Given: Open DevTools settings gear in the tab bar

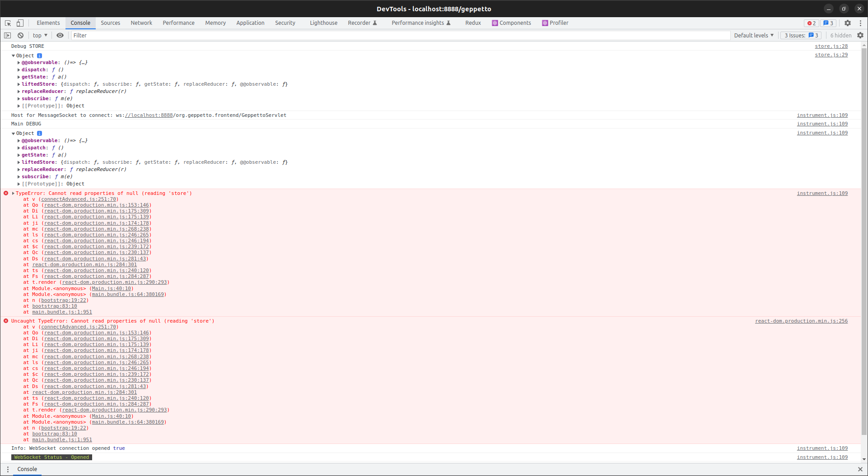Looking at the screenshot, I should [x=848, y=23].
